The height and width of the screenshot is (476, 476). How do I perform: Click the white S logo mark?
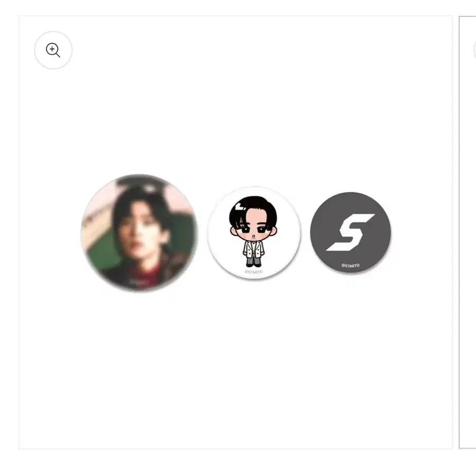(350, 232)
